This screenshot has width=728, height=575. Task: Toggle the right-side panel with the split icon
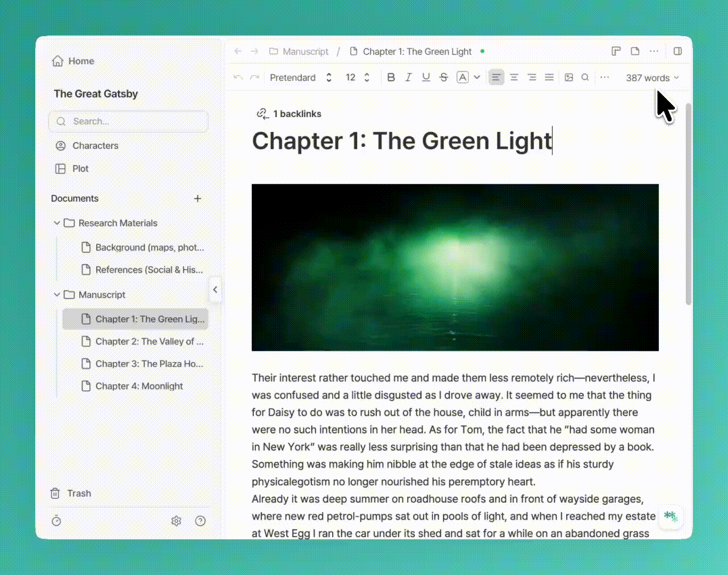(677, 51)
